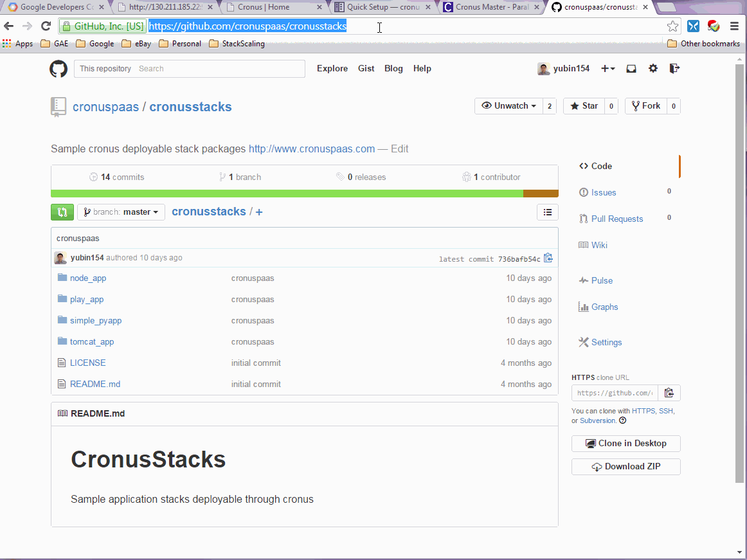
Task: Open Pull Requests in the sidebar
Action: coord(617,219)
